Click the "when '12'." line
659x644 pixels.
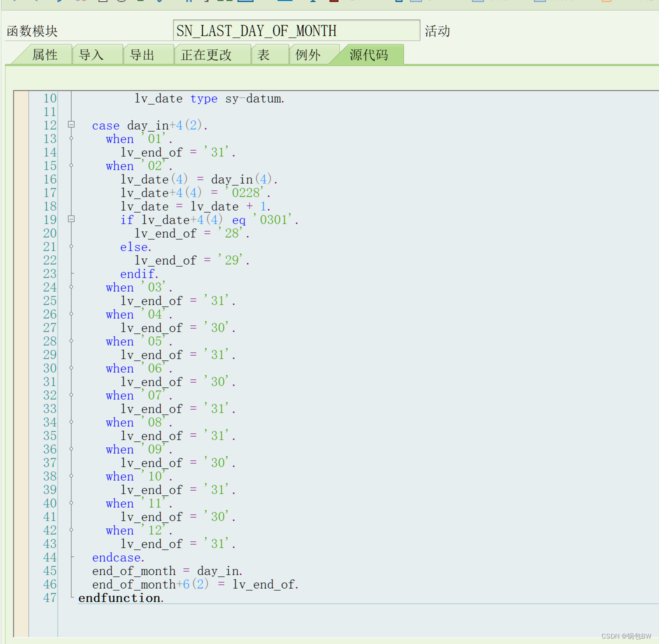[139, 530]
